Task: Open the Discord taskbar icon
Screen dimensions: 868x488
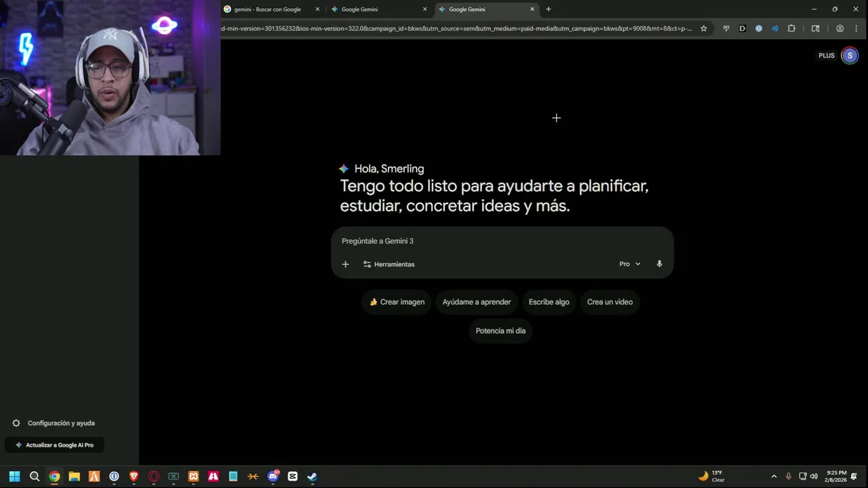Action: click(x=273, y=476)
